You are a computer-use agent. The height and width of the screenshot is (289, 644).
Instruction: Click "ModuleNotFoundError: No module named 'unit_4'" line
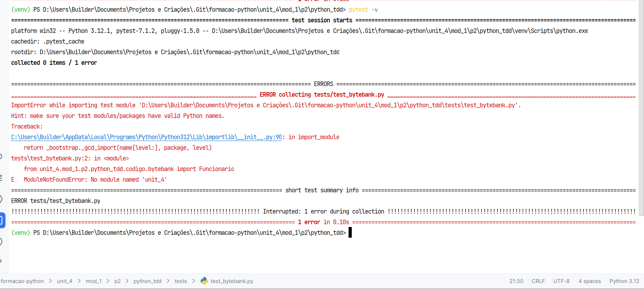[x=95, y=180]
